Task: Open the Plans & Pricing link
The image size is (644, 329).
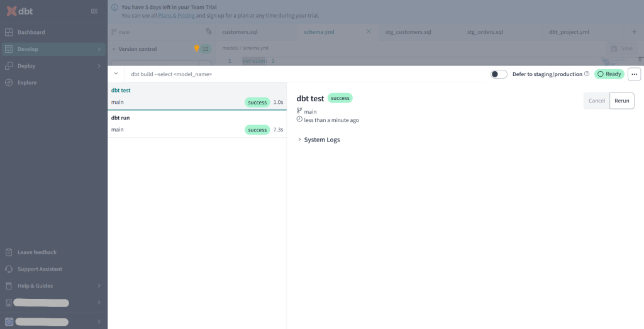Action: pos(176,16)
